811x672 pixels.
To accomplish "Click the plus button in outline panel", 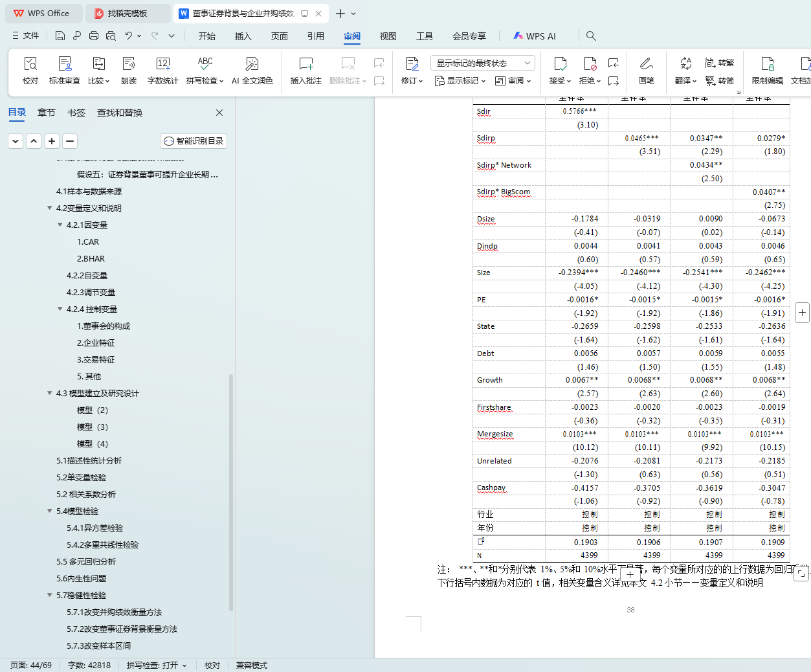I will point(52,140).
